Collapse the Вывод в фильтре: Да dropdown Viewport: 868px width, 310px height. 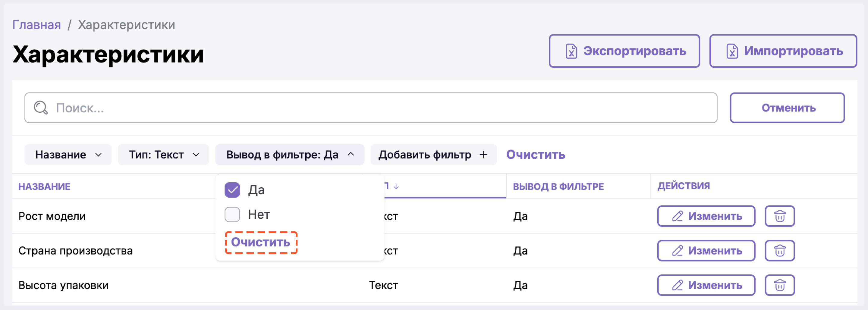290,155
